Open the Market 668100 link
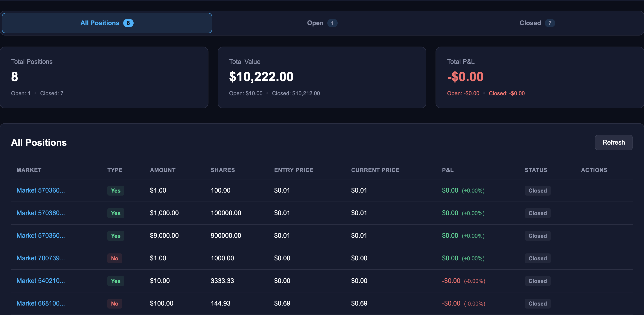 [41, 303]
